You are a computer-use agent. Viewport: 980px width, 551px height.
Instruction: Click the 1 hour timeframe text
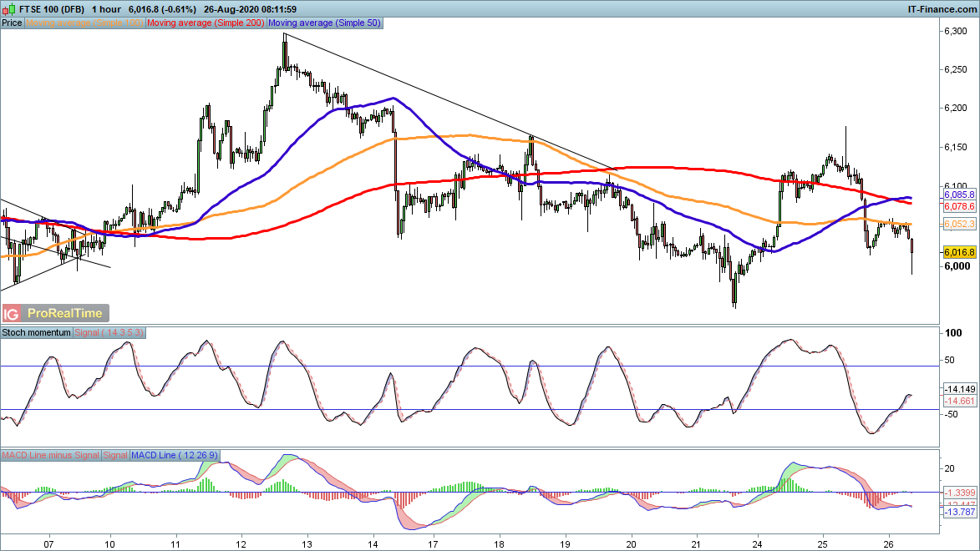click(109, 8)
